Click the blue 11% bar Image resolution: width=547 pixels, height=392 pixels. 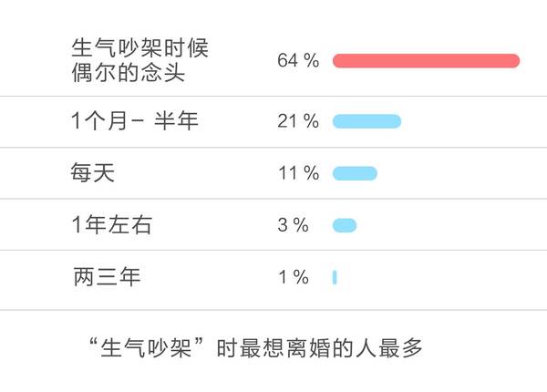tap(355, 173)
